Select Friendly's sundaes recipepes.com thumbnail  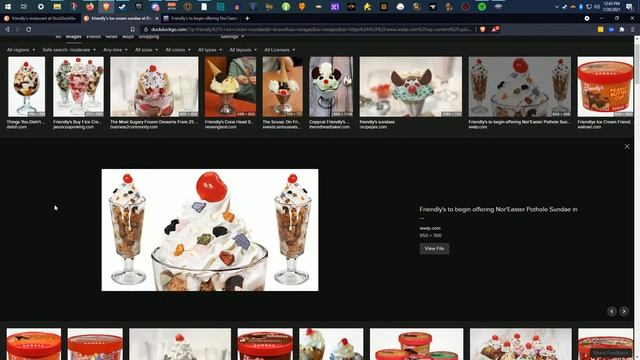pyautogui.click(x=411, y=87)
